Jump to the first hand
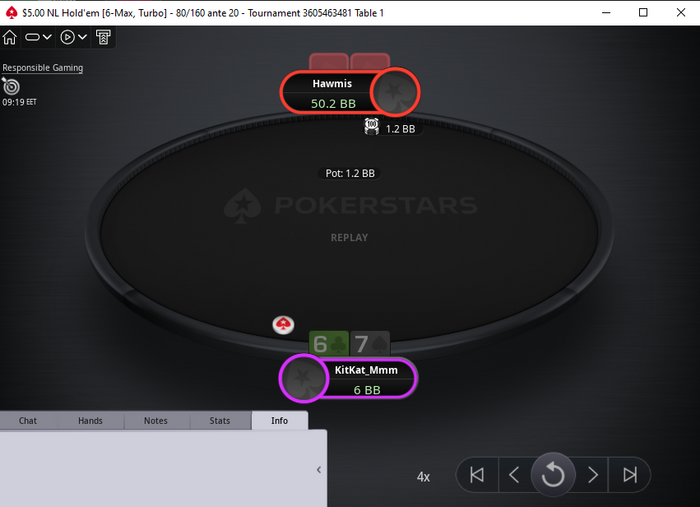The width and height of the screenshot is (700, 507). (477, 474)
